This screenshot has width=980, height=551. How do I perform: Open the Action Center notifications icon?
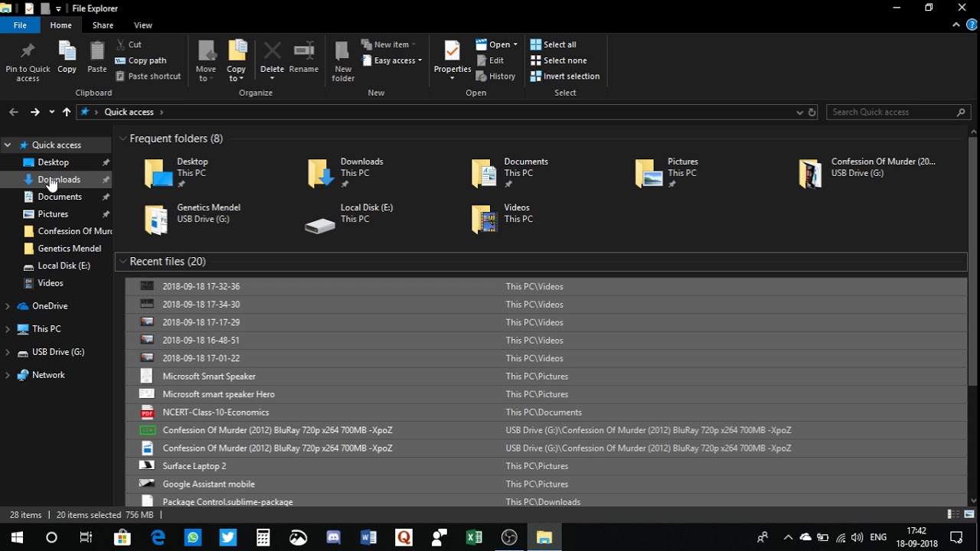956,537
